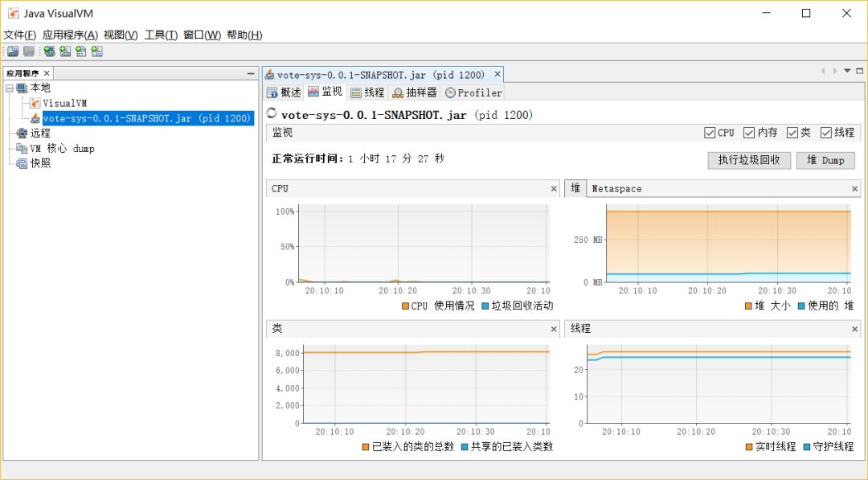Image resolution: width=868 pixels, height=480 pixels.
Task: Switch to the Metaspace chart tab
Action: [616, 189]
